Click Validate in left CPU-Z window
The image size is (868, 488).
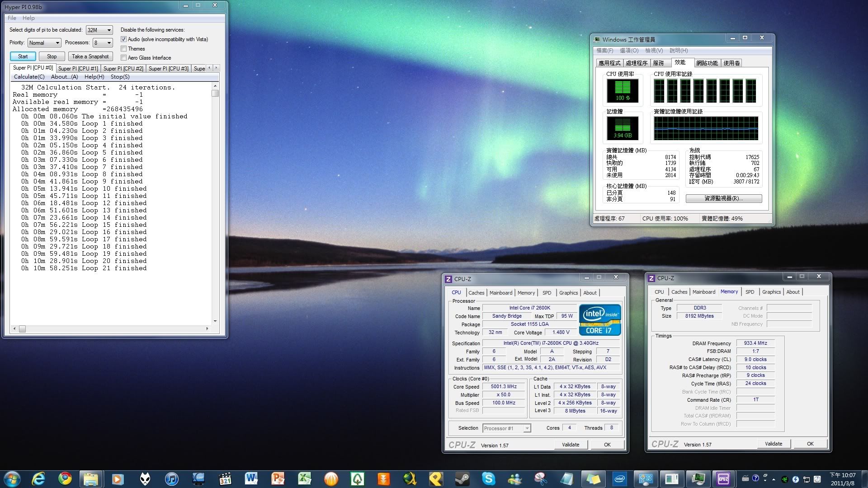click(571, 445)
